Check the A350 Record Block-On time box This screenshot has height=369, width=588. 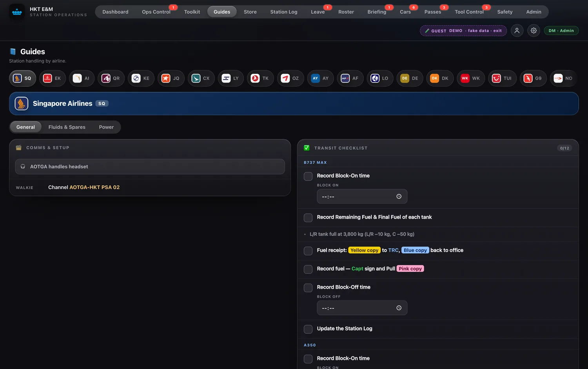click(308, 359)
